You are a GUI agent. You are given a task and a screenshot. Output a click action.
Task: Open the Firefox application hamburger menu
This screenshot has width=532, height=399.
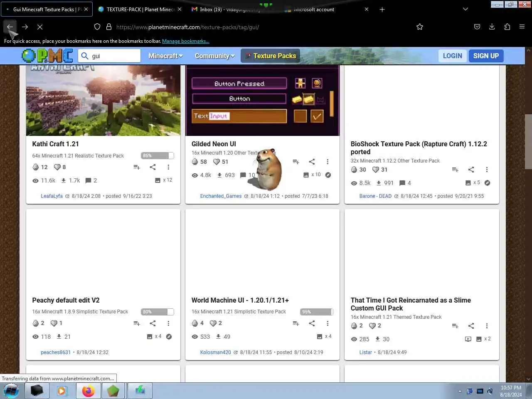(x=522, y=27)
